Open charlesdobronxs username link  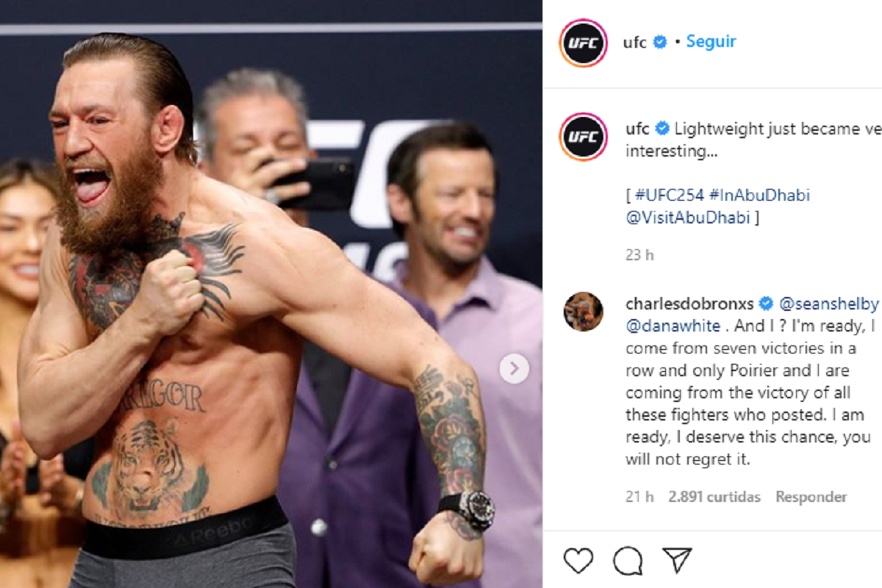[689, 304]
